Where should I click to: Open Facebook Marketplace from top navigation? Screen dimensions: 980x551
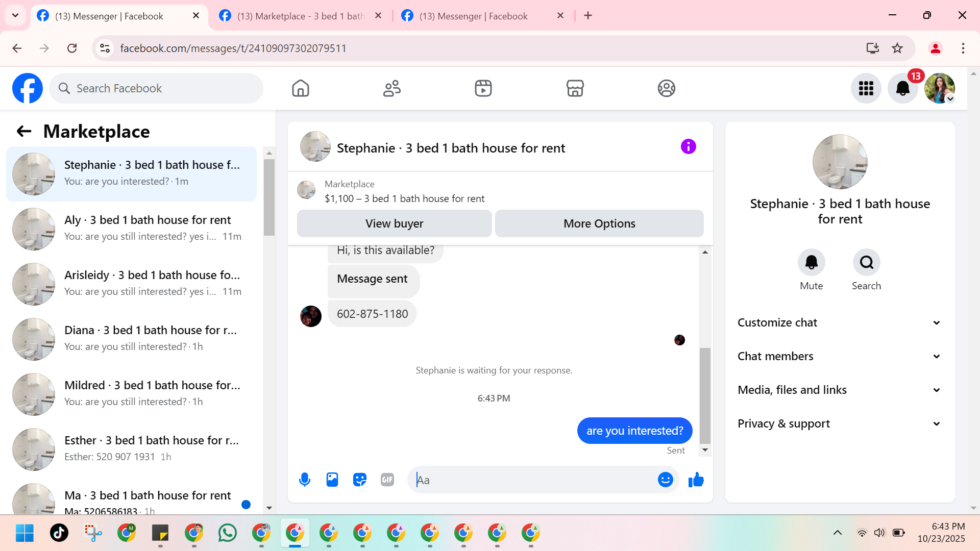tap(575, 88)
